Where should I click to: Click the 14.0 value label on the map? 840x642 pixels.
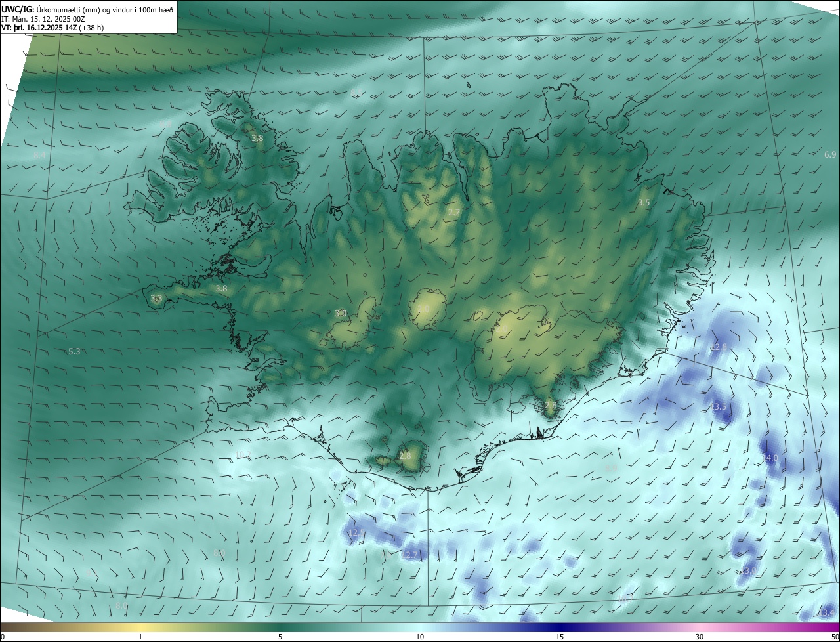(x=770, y=458)
